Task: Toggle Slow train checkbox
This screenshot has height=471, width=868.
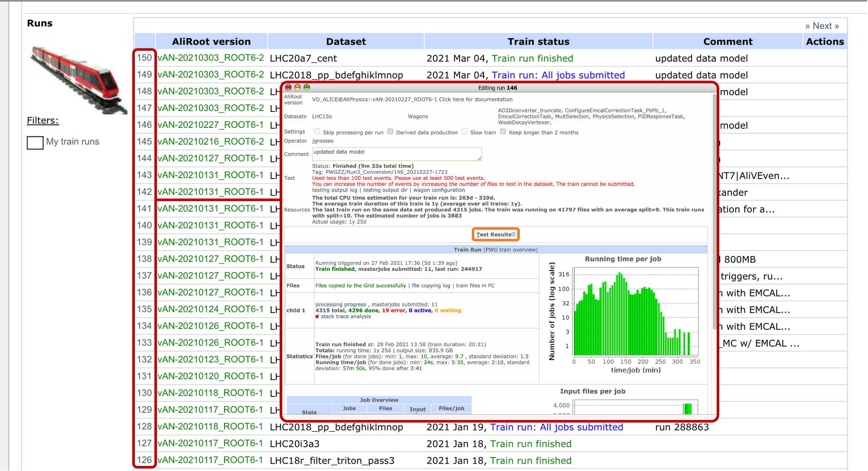Action: coord(464,132)
